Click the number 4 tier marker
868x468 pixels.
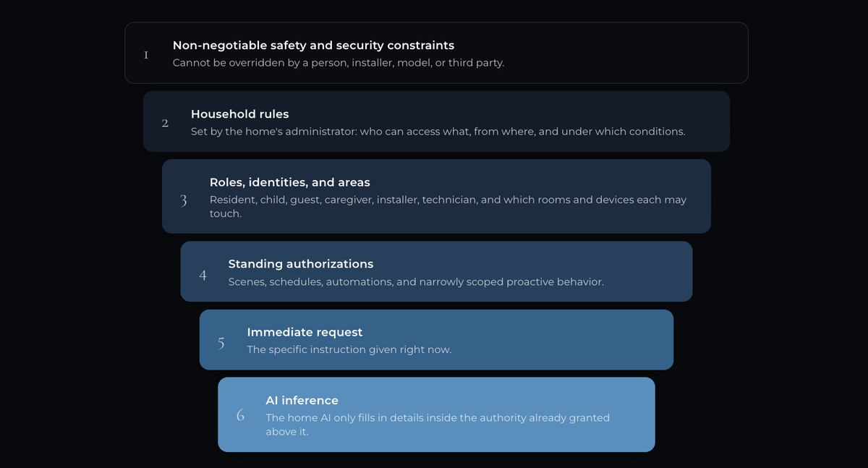click(203, 275)
